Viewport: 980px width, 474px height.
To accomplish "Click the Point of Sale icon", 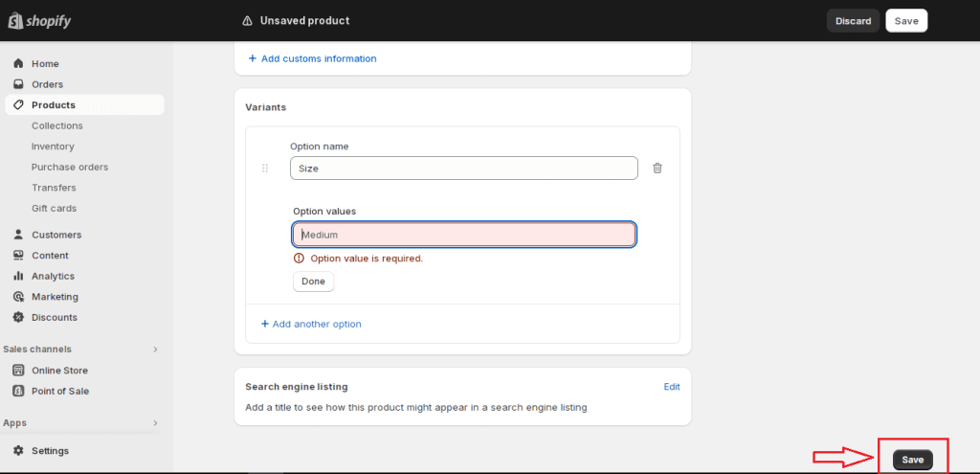I will pos(19,391).
